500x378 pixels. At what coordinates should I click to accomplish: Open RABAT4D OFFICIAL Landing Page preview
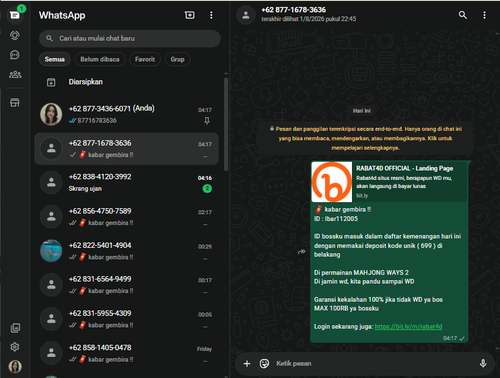389,182
